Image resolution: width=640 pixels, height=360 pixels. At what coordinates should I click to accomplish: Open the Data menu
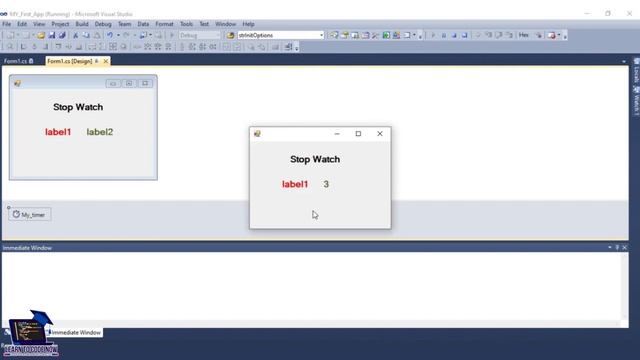point(143,24)
